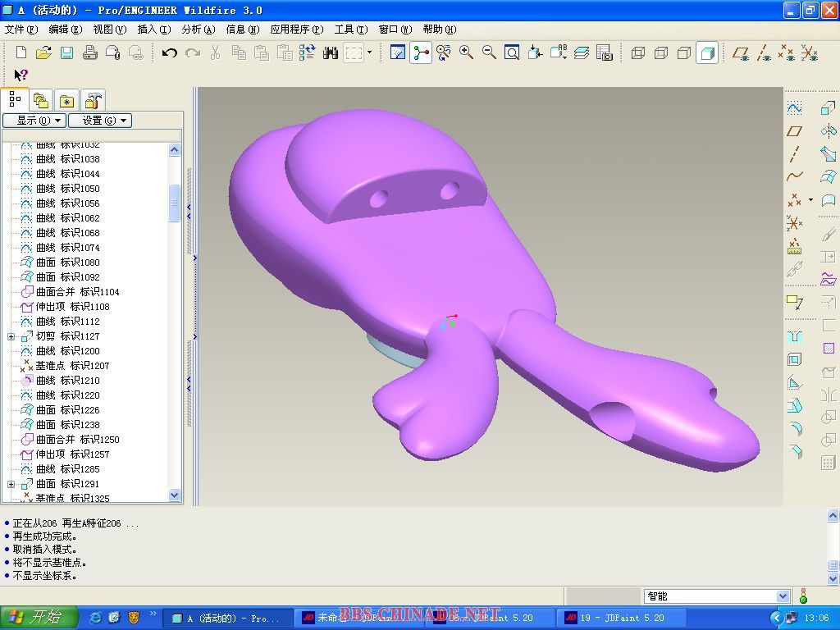
Task: Click the model tree scrollbar down arrow
Action: pos(174,495)
